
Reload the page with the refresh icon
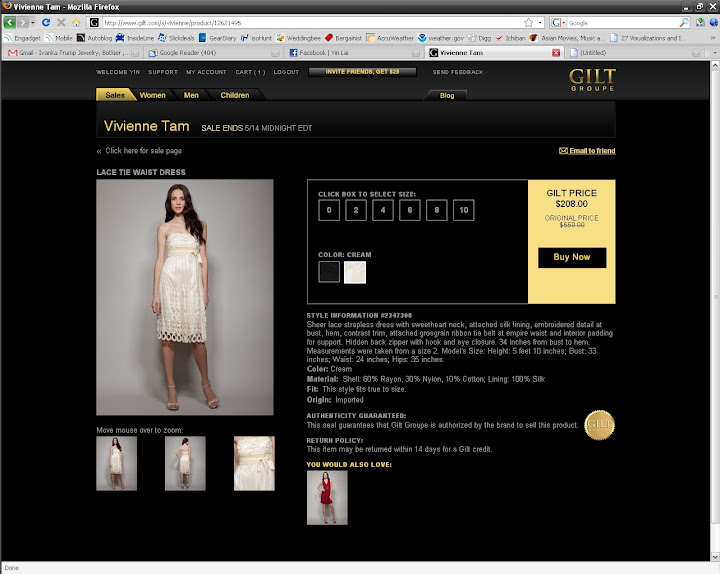[x=46, y=23]
